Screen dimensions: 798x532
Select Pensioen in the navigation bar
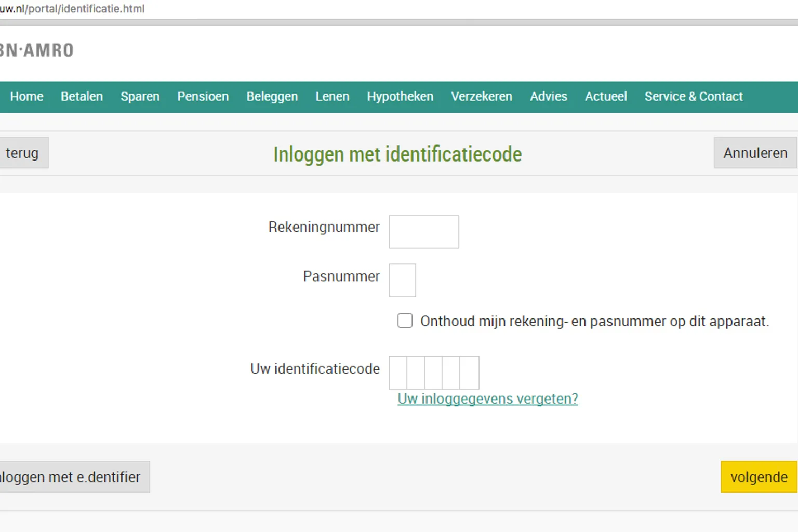(203, 97)
